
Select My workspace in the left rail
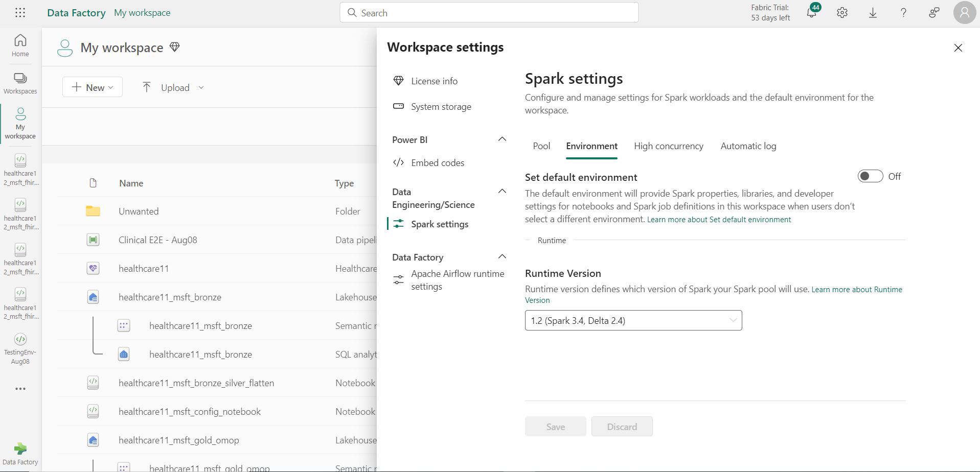pos(20,123)
